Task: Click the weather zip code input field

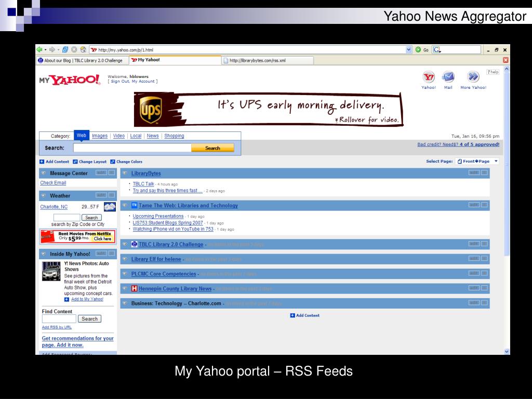Action: pos(67,218)
